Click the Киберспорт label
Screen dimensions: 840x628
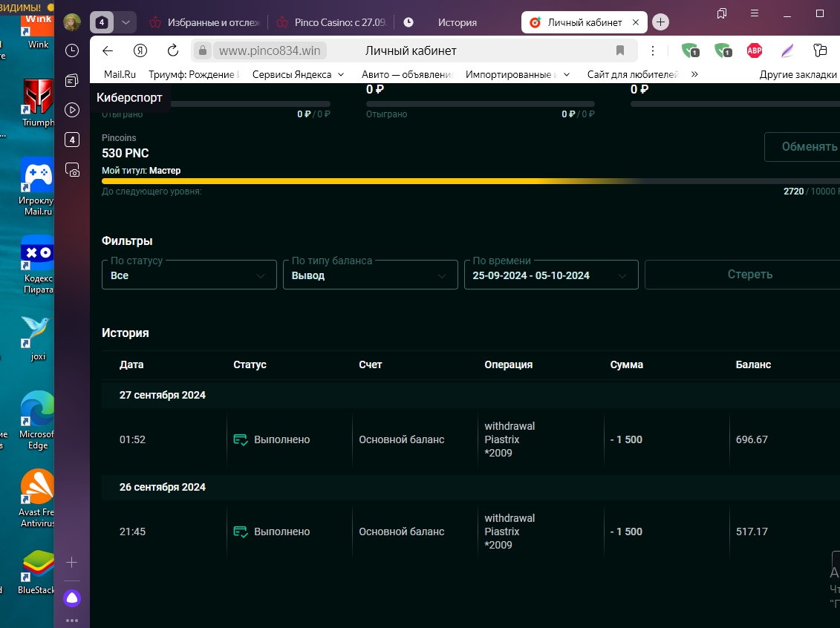pyautogui.click(x=129, y=97)
